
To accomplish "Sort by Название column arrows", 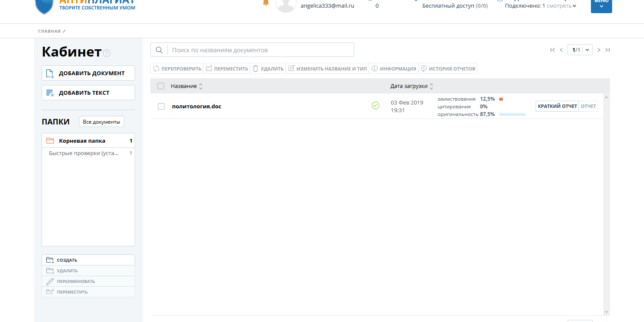I will 201,86.
